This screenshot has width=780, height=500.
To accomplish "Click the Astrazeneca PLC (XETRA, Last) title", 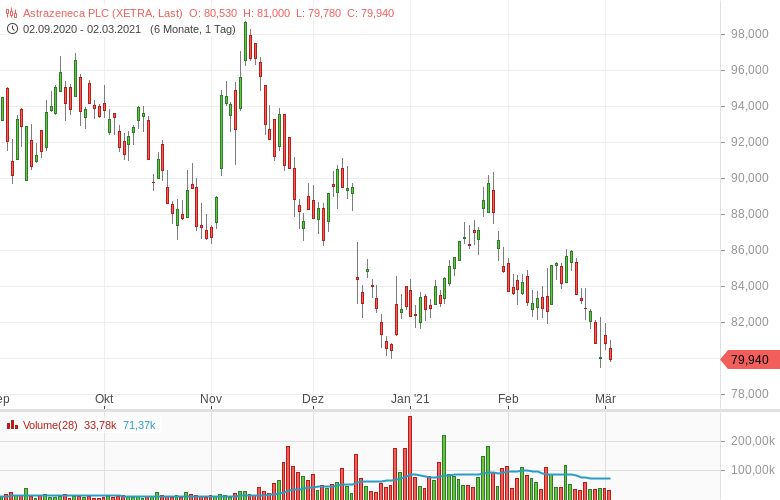I will pos(102,13).
